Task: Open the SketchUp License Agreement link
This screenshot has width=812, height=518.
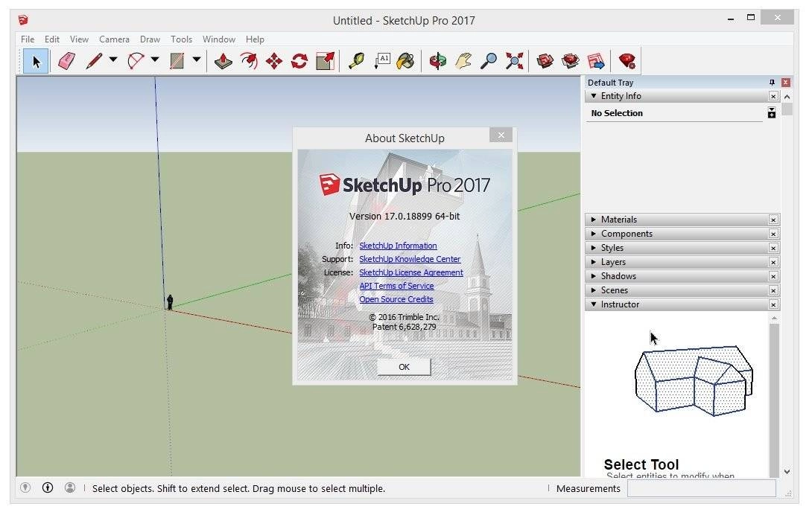Action: click(x=411, y=272)
